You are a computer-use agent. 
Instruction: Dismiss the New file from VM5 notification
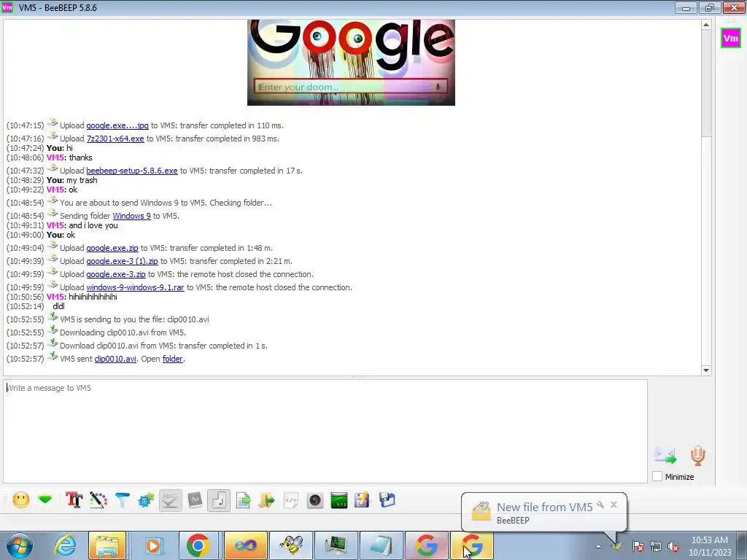point(614,505)
